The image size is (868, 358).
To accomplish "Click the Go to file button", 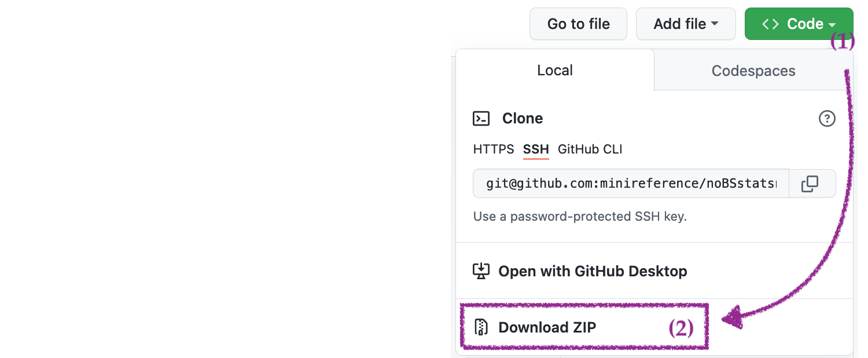I will pyautogui.click(x=578, y=24).
